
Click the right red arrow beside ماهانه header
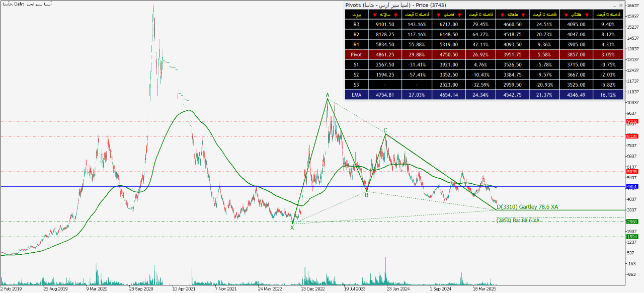click(x=524, y=15)
